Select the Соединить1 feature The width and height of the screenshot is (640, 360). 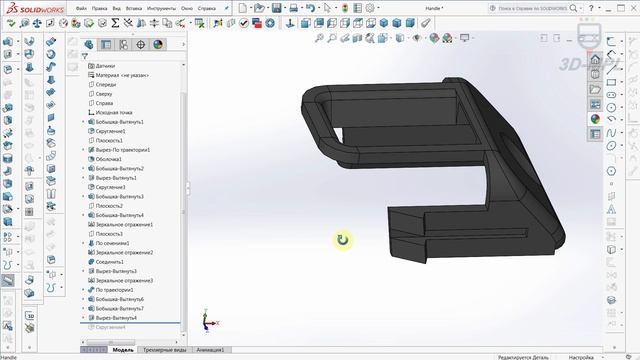coord(109,262)
